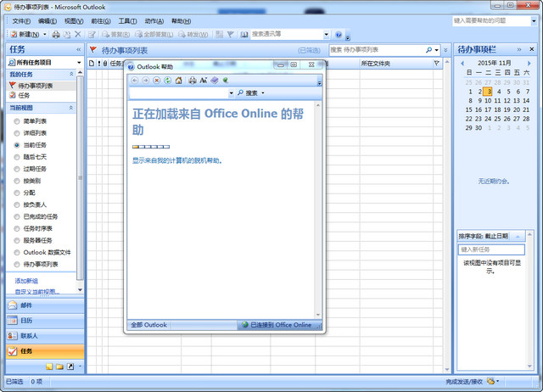Go to previous month in calendar
The image size is (543, 392).
tap(462, 64)
